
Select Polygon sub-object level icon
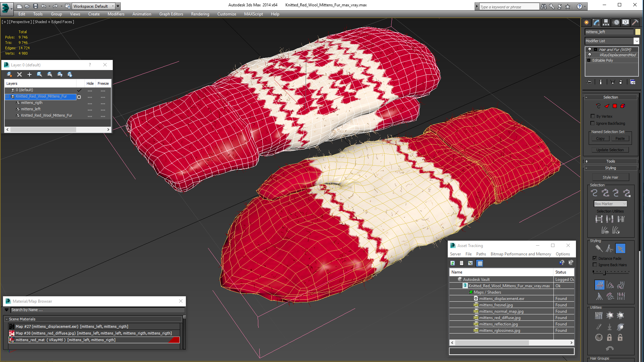[615, 106]
